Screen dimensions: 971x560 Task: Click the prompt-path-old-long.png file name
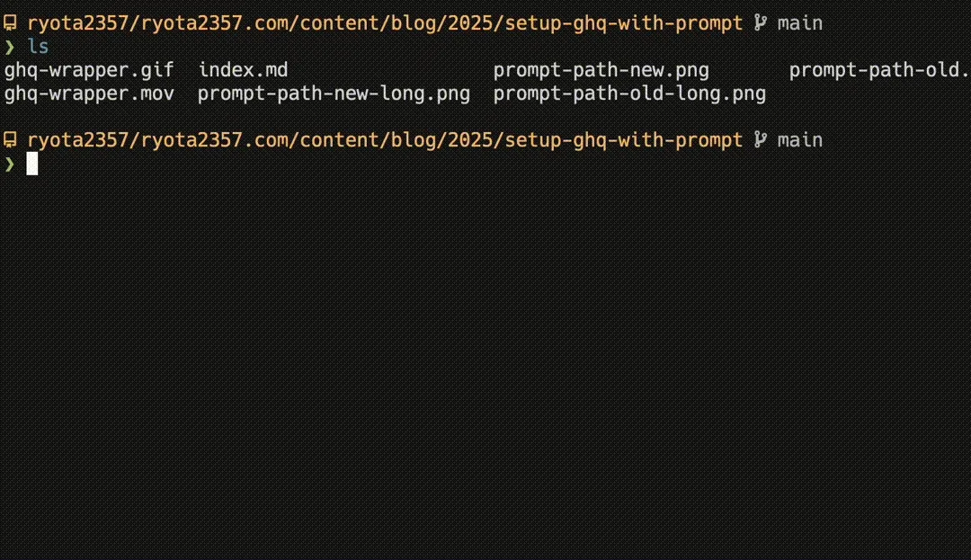(629, 94)
